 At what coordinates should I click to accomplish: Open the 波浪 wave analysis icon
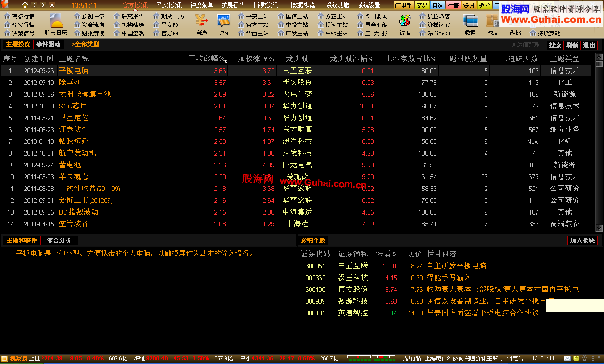pos(405,25)
